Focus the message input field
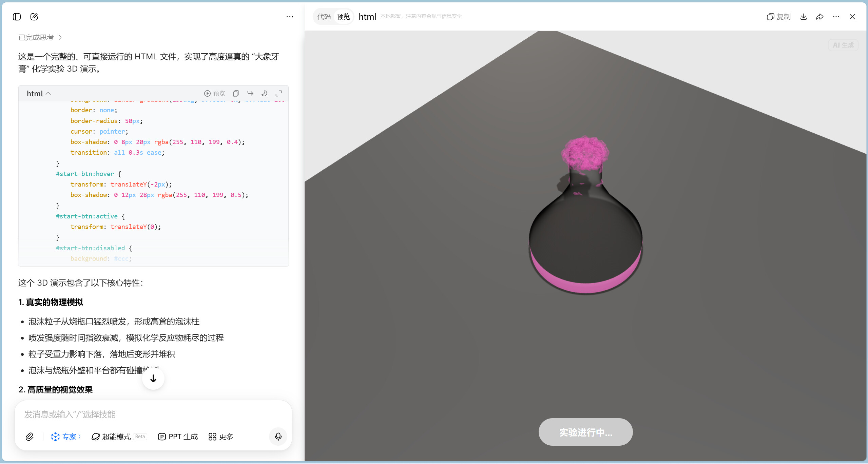Image resolution: width=868 pixels, height=464 pixels. pos(153,414)
